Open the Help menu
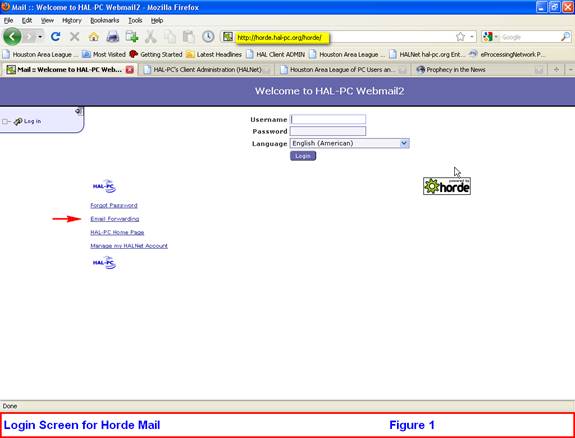The width and height of the screenshot is (575, 438). pos(157,21)
